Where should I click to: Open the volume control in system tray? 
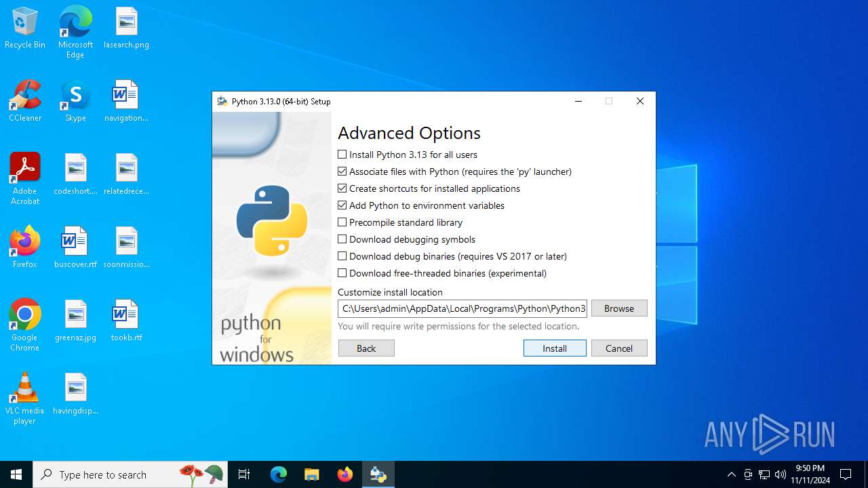(x=780, y=474)
